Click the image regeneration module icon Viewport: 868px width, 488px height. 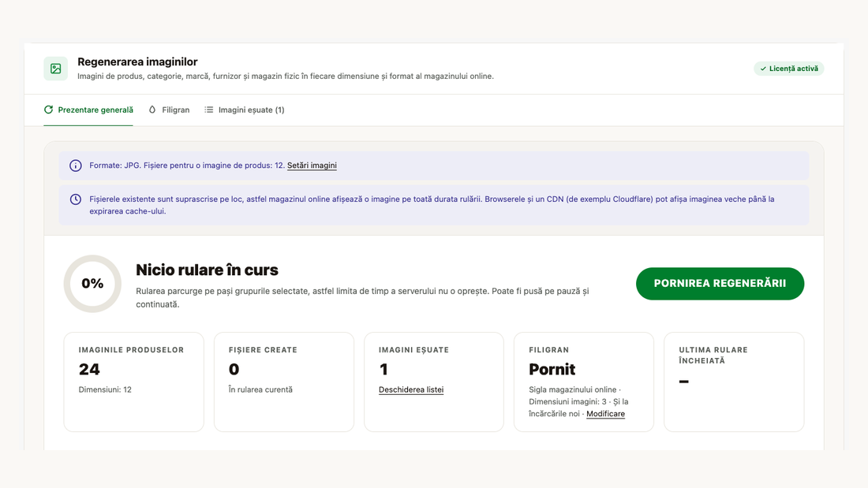coord(56,69)
